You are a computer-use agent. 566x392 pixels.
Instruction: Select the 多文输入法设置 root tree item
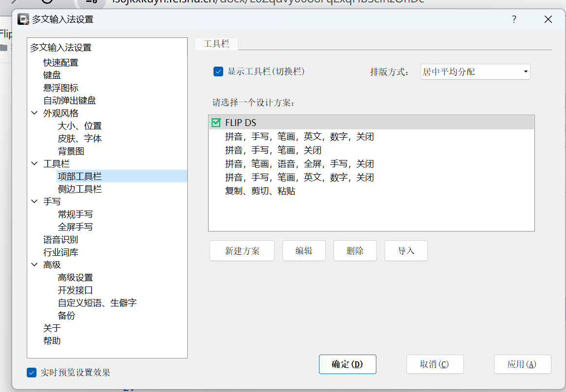tap(61, 48)
